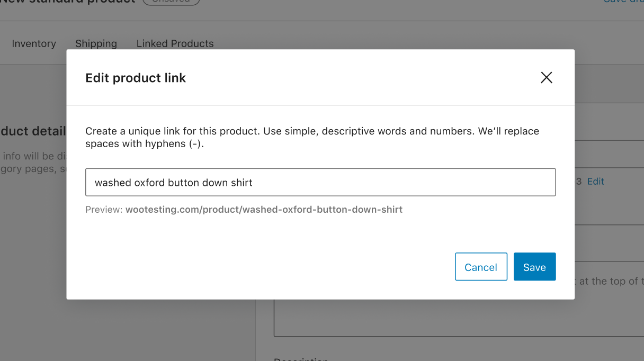The height and width of the screenshot is (361, 644).
Task: Click the Unsaved status badge
Action: point(171,2)
